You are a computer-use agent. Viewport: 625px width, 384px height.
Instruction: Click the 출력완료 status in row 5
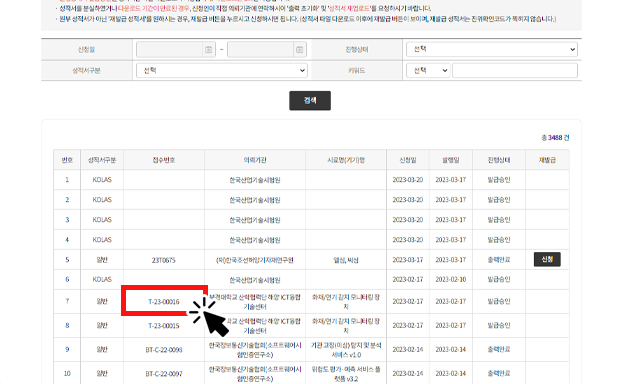click(499, 260)
